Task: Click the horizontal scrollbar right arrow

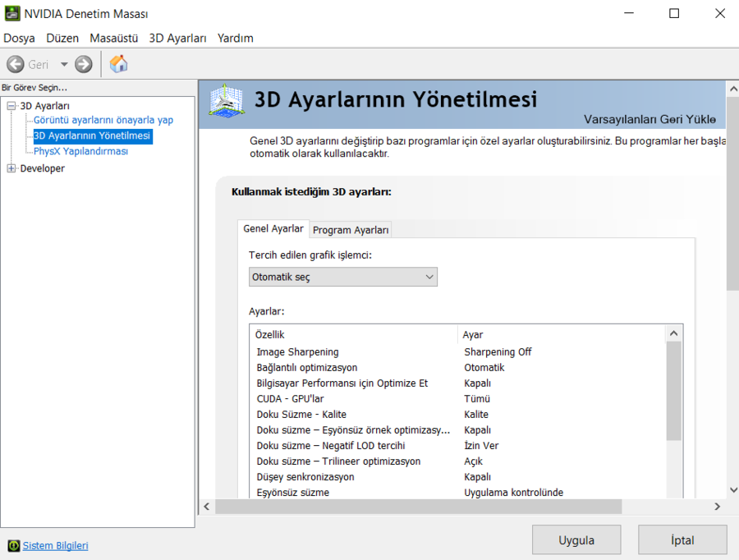Action: coord(718,507)
